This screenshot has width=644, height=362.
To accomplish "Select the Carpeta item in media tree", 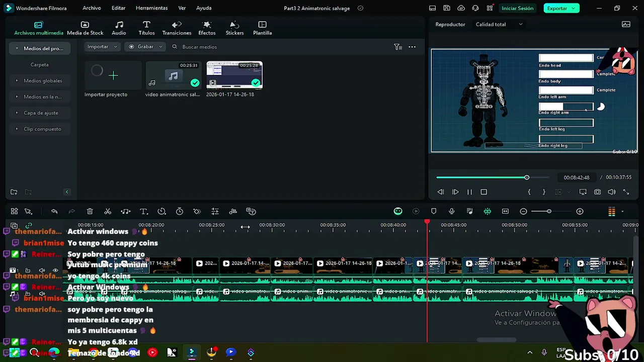I will [40, 64].
